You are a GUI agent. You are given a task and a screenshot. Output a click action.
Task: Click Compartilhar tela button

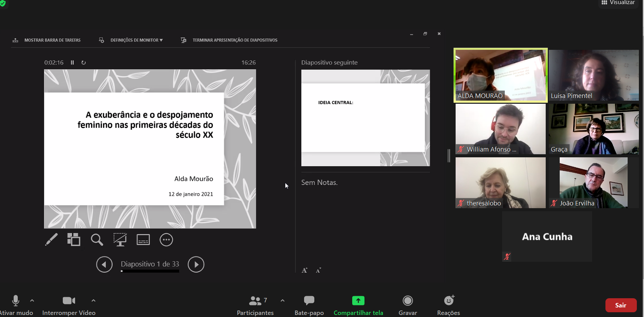pos(358,304)
